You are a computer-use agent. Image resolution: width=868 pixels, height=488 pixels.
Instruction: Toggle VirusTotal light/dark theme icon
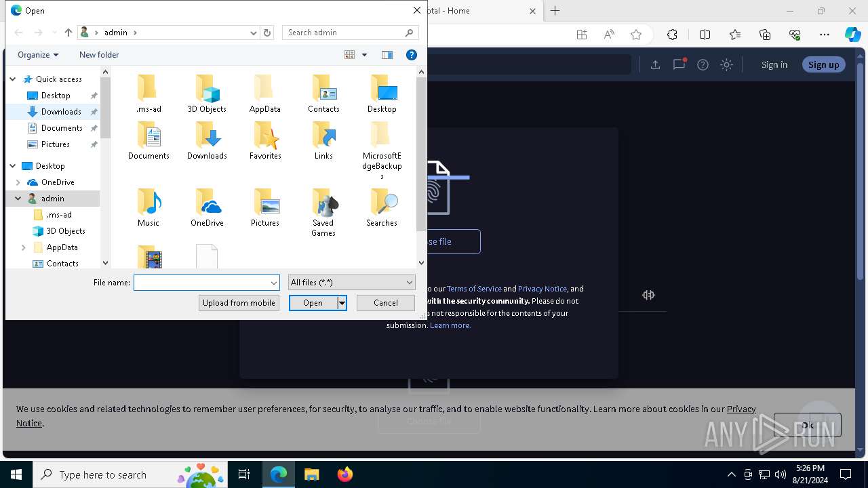click(726, 64)
